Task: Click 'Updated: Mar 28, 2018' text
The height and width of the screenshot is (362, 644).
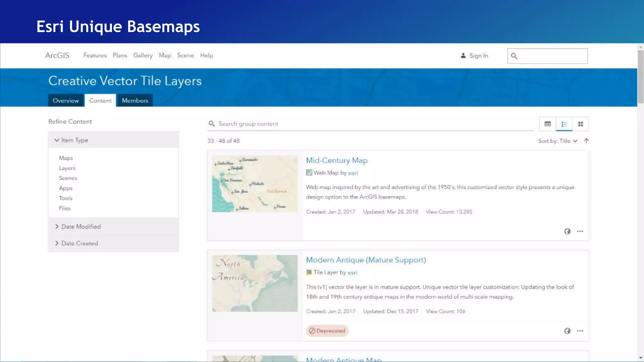Action: 391,212
